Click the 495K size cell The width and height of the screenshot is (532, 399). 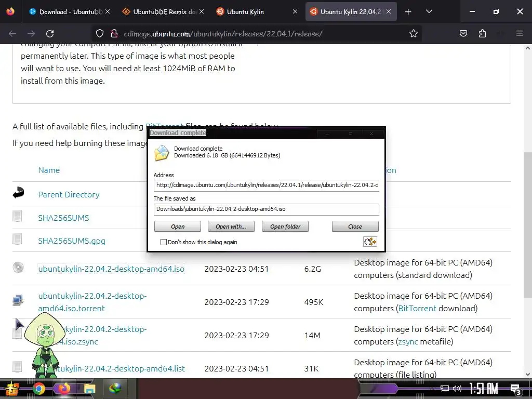[314, 302]
